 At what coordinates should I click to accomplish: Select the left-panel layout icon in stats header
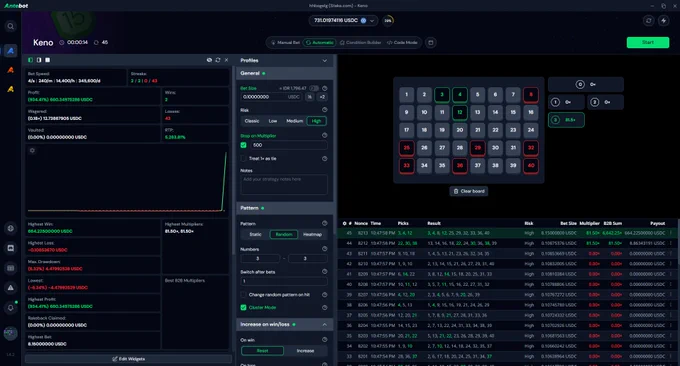[30, 60]
